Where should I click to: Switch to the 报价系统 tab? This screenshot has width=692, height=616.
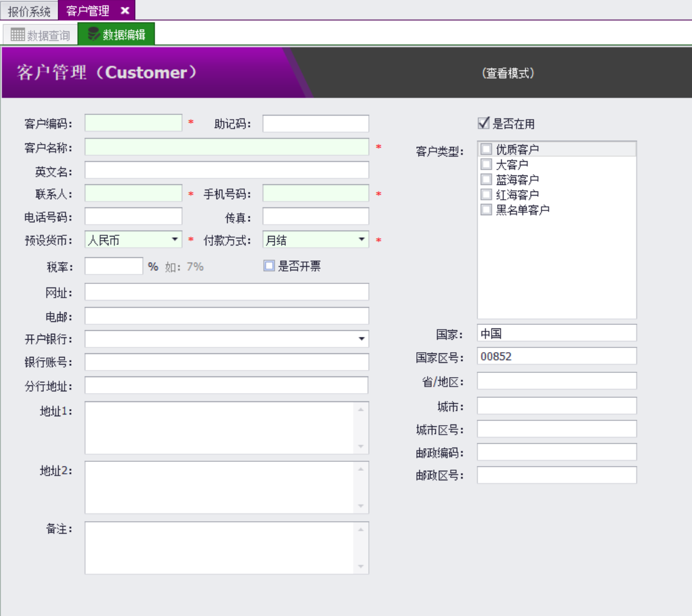point(29,11)
